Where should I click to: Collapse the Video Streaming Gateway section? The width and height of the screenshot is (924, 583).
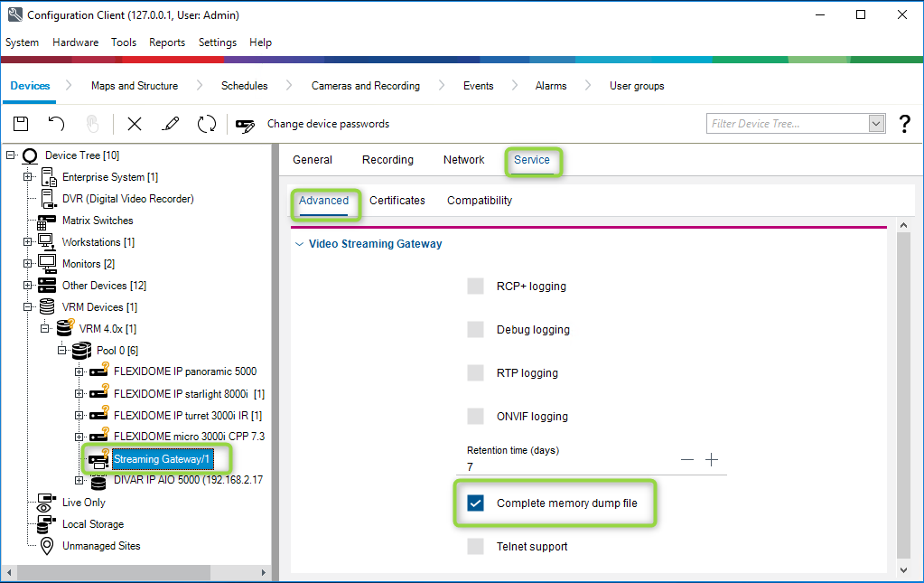299,244
